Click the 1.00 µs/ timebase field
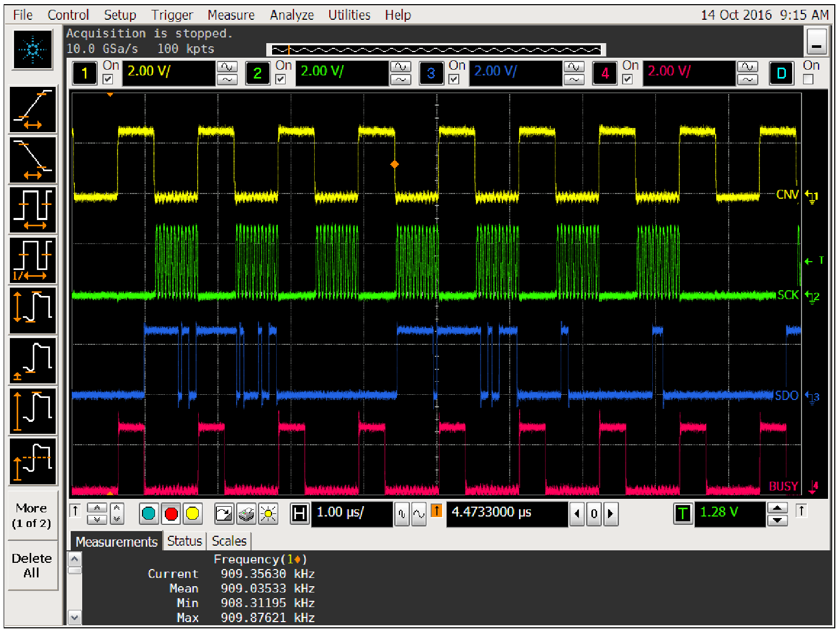Screen dimensions: 840x632 coord(352,513)
